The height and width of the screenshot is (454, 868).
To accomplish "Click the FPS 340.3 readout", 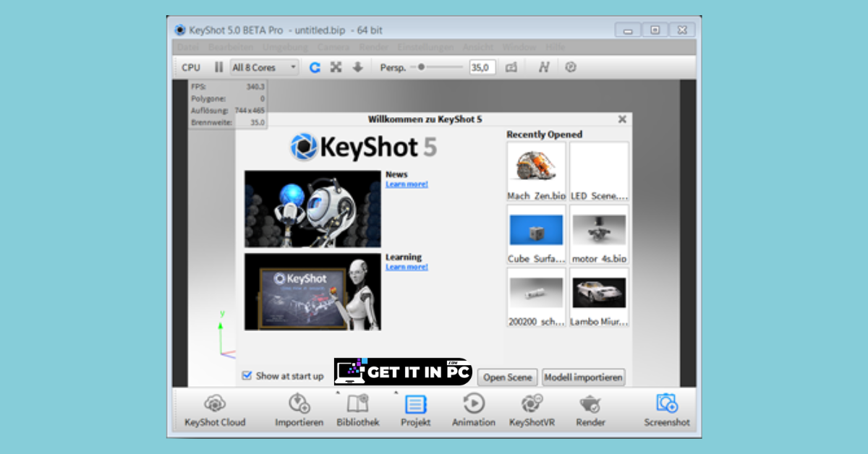I will [x=227, y=86].
